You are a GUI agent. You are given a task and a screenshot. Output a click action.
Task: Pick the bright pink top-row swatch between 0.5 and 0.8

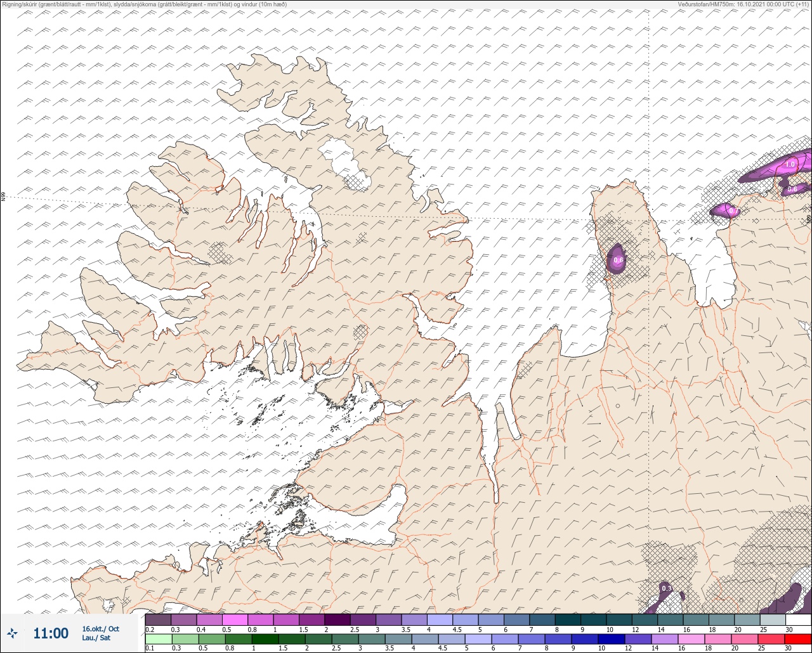[235, 619]
